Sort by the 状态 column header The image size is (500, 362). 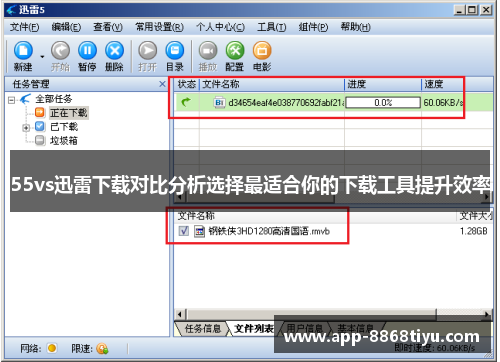click(187, 84)
